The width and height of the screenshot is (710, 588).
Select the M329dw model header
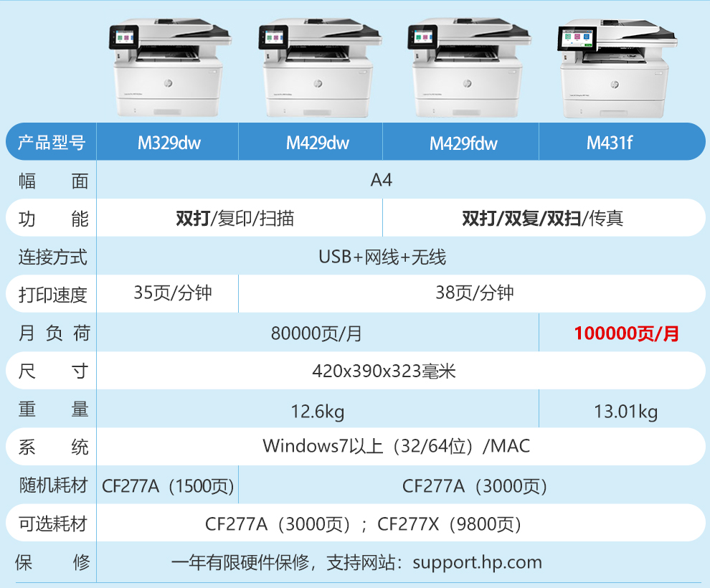[169, 143]
